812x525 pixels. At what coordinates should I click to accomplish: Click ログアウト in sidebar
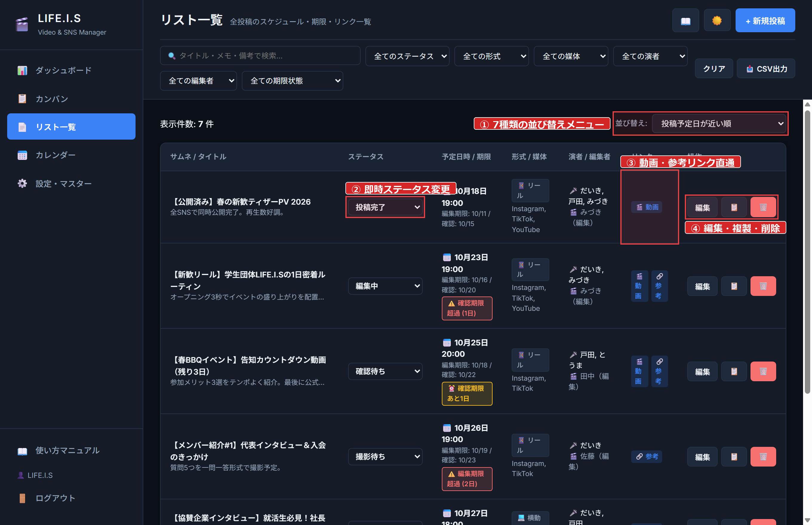tap(71, 498)
